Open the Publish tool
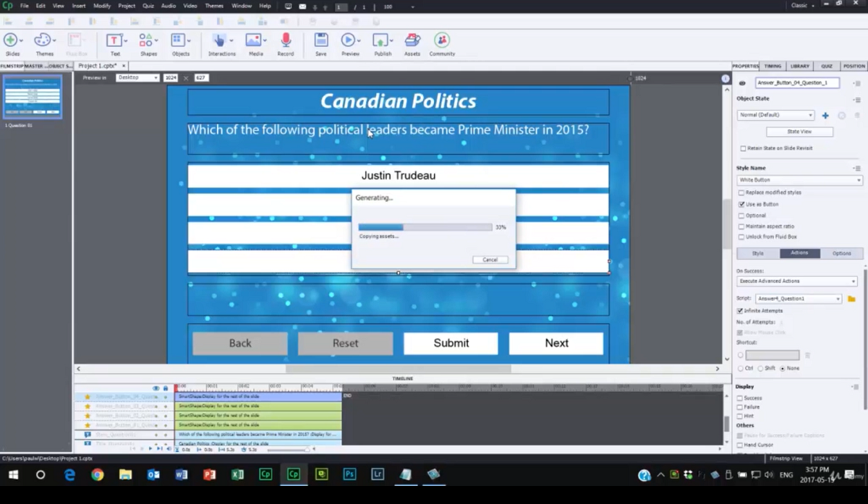The width and height of the screenshot is (868, 504). click(x=382, y=40)
